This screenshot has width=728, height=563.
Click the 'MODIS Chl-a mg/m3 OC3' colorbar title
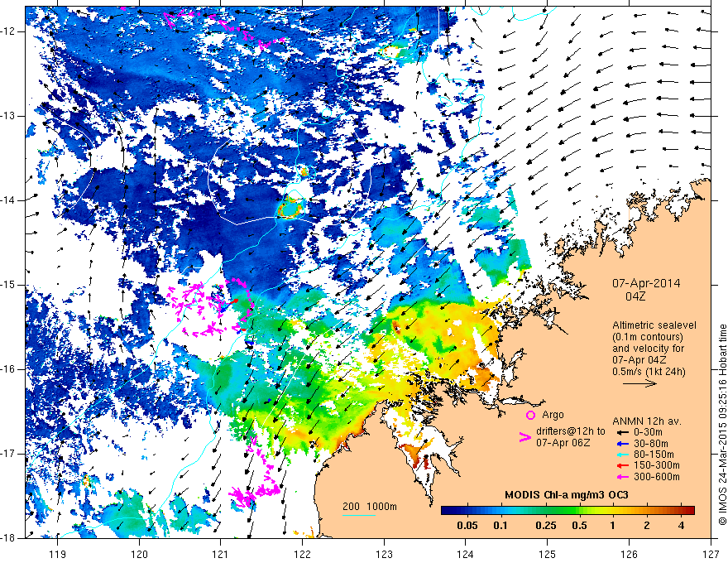pos(566,495)
